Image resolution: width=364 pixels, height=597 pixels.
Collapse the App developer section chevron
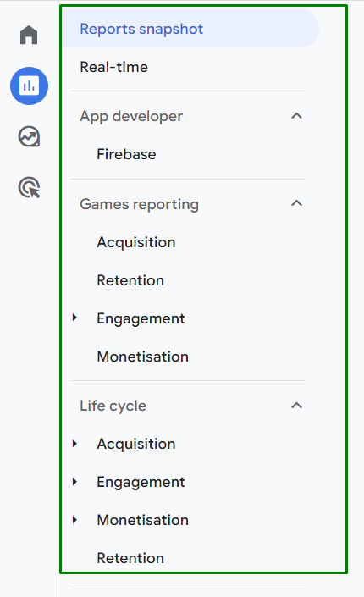(x=296, y=116)
